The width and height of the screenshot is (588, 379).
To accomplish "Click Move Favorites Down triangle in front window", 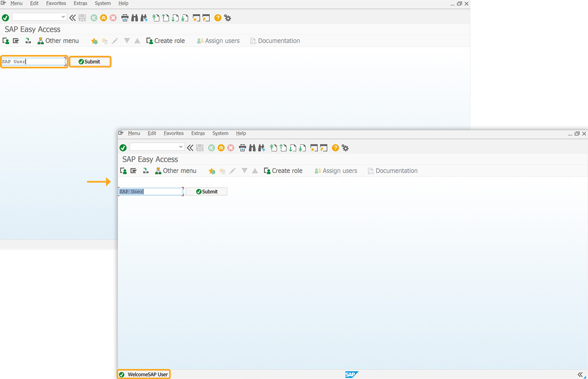I will pyautogui.click(x=245, y=171).
